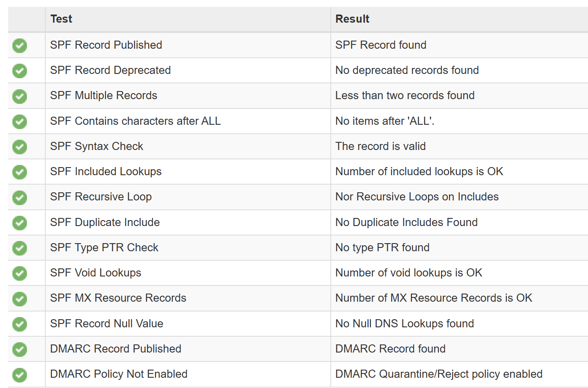Click the Result column header

[x=353, y=19]
